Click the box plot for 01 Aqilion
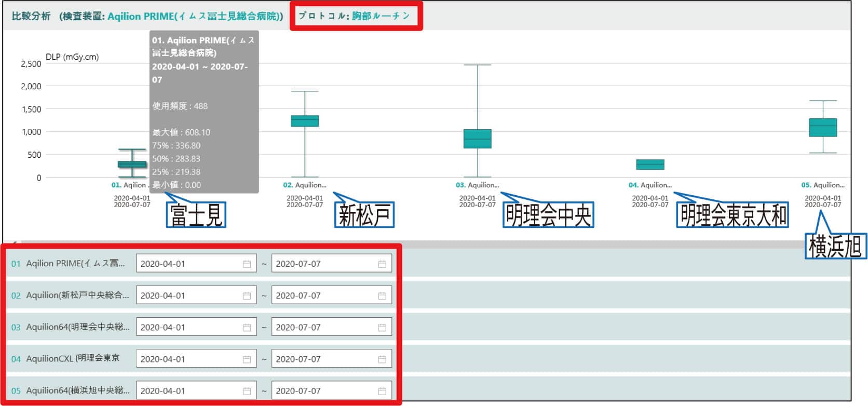 click(132, 164)
